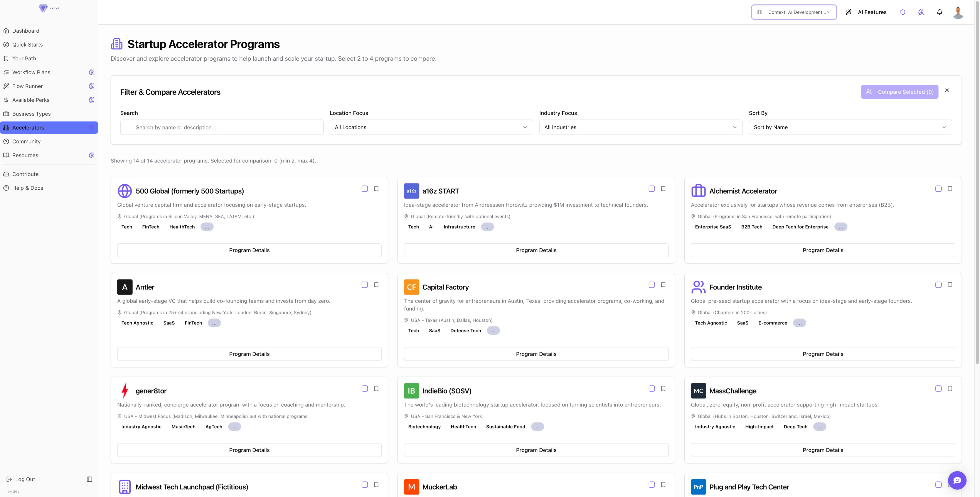The height and width of the screenshot is (497, 980).
Task: Open the Context AI Development selector
Action: tap(794, 12)
